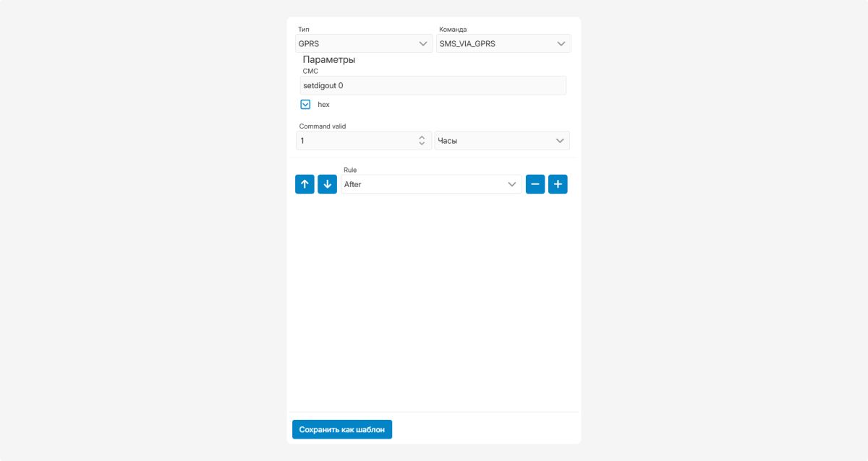Click chevron arrow of Команда dropdown
Image resolution: width=868 pixels, height=461 pixels.
pyautogui.click(x=561, y=44)
